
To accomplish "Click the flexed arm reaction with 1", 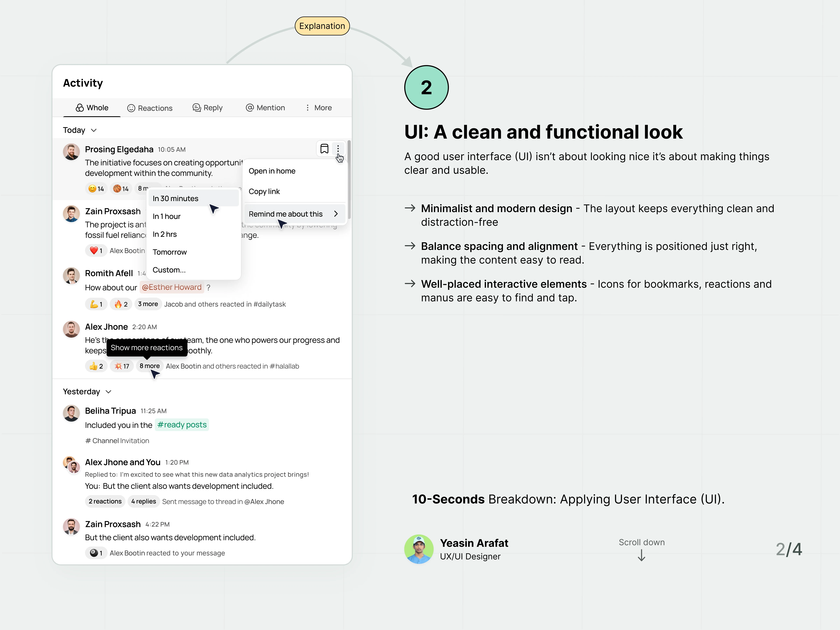I will [x=96, y=304].
